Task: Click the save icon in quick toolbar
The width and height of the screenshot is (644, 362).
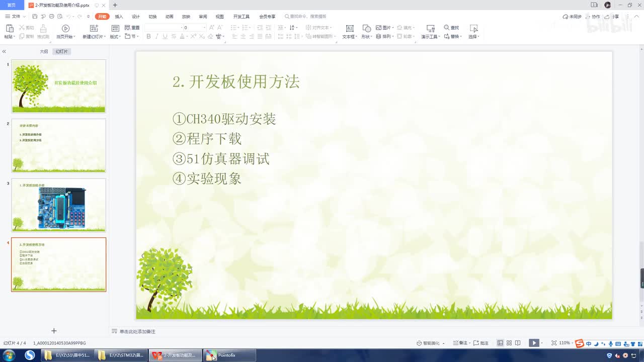Action: (35, 17)
